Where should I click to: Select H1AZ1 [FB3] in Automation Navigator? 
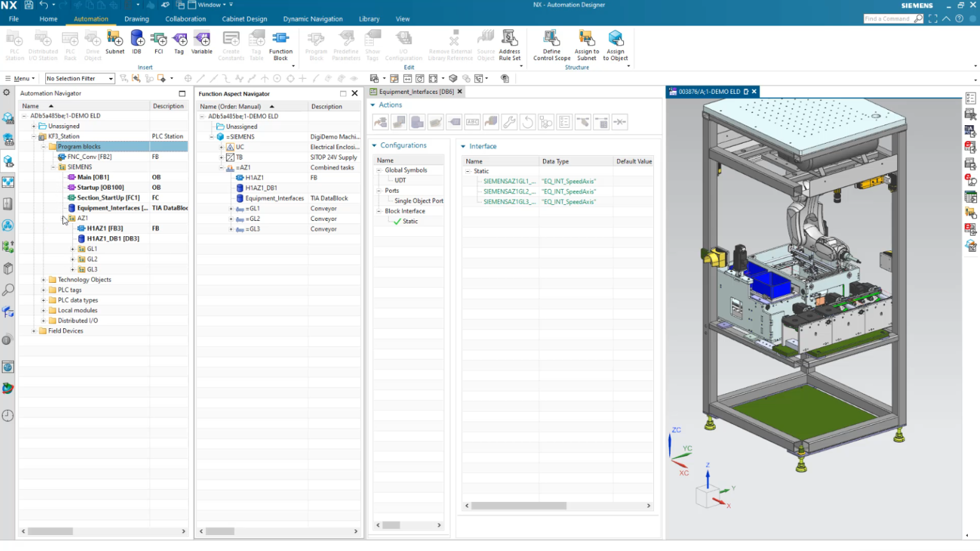point(105,228)
